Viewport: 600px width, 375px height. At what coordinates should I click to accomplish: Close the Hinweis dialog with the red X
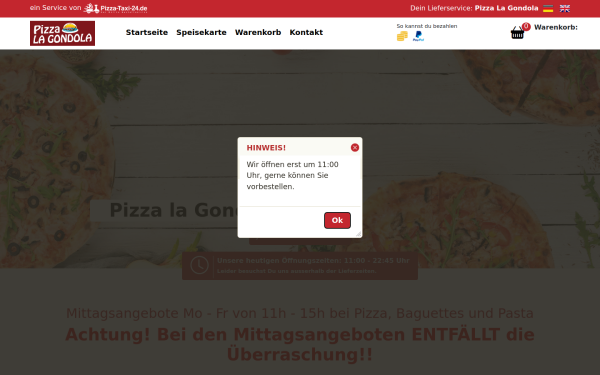pos(355,148)
